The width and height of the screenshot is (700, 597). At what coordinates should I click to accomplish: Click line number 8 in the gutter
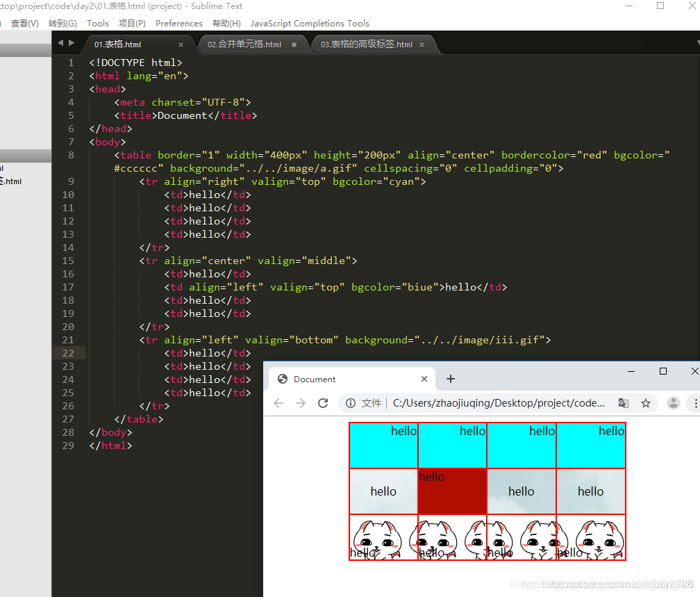71,155
